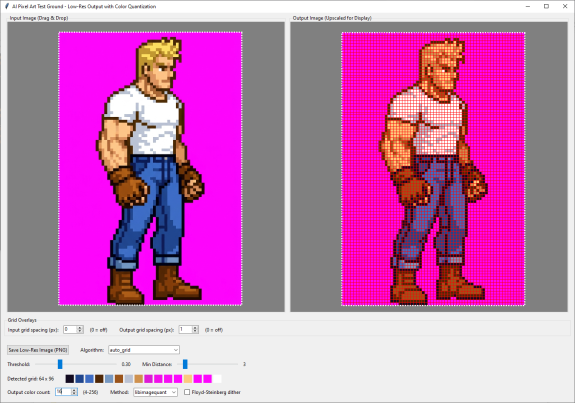Screen dimensions: 575x403
Task: Select the light gray-blue palette swatch
Action: [129, 378]
